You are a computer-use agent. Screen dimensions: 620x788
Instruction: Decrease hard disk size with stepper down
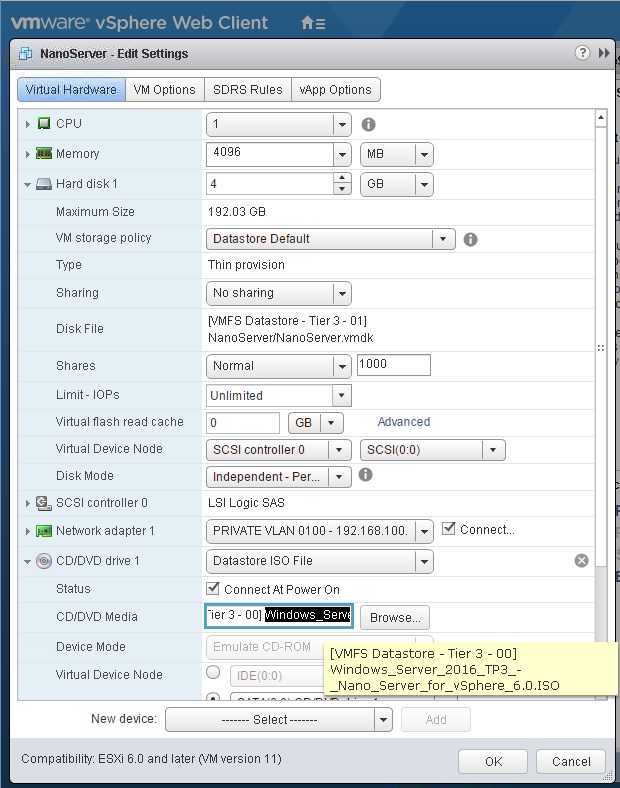pos(342,189)
